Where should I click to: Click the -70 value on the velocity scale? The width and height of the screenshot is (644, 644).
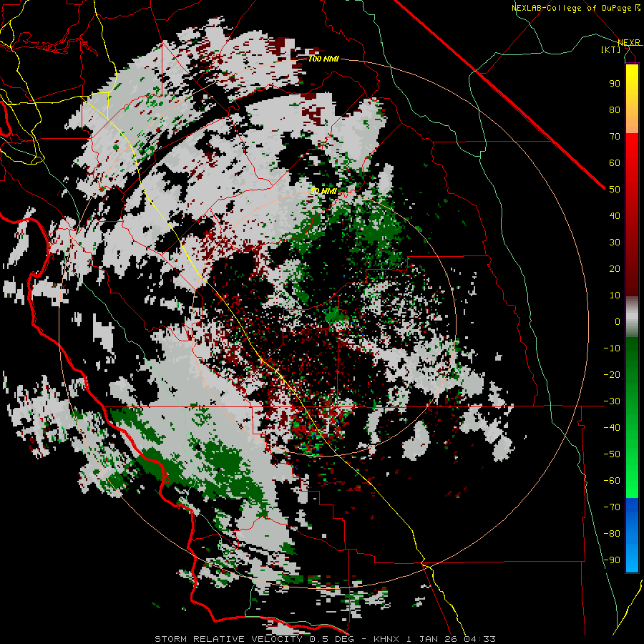612,507
